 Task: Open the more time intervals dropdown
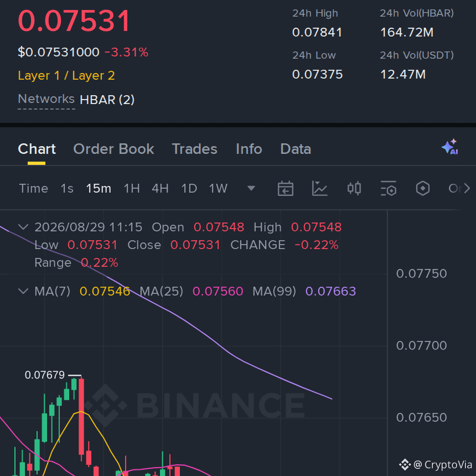[251, 189]
